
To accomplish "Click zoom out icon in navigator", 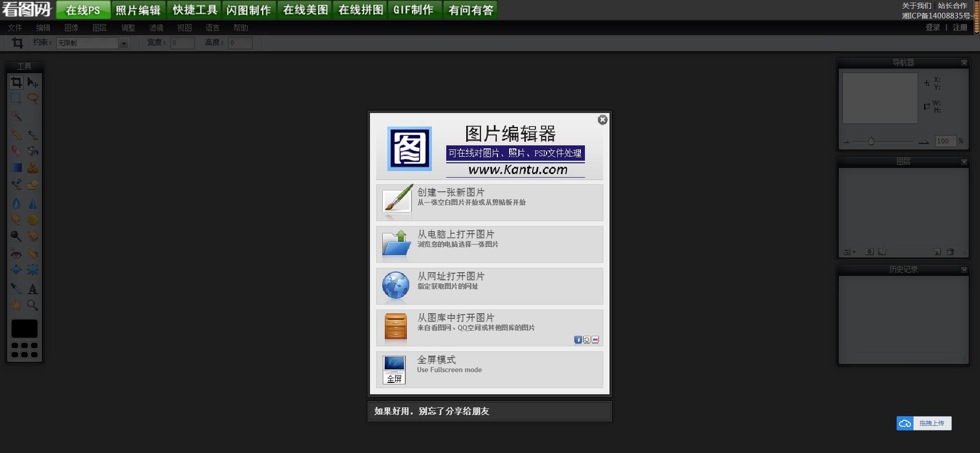I will 846,142.
